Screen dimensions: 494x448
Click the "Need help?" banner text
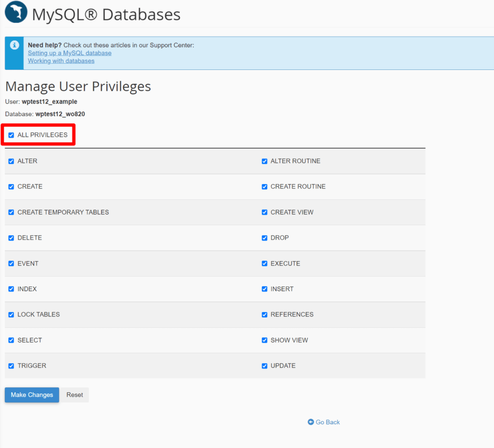pyautogui.click(x=45, y=45)
